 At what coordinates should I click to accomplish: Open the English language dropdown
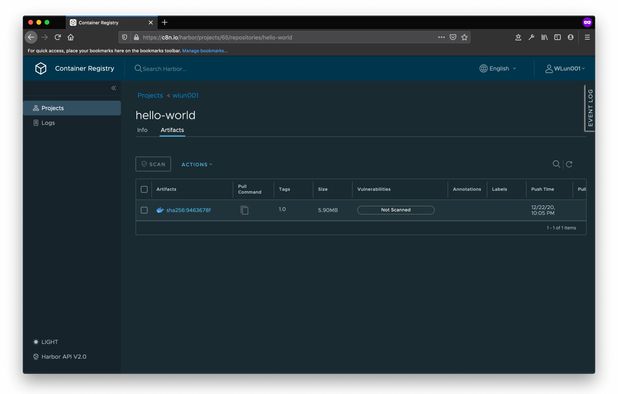498,69
